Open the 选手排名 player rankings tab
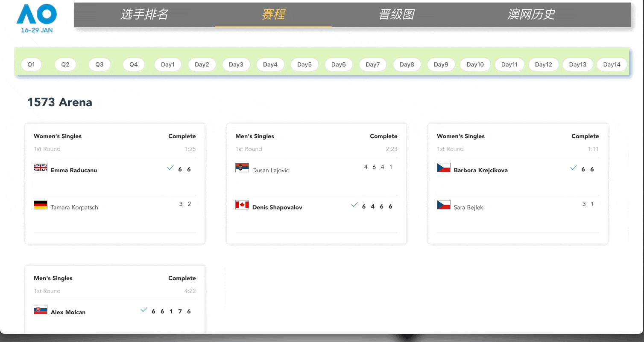This screenshot has width=644, height=342. tap(144, 14)
